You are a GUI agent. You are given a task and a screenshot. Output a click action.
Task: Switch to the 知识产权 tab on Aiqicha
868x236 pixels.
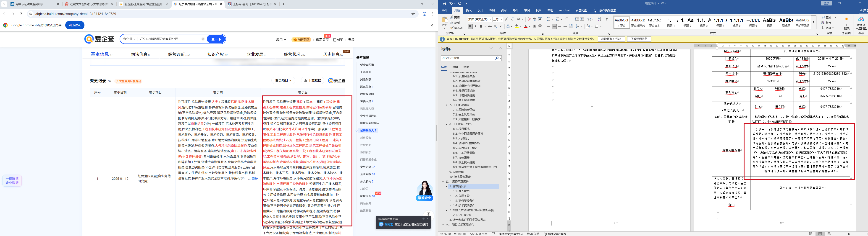(x=217, y=54)
